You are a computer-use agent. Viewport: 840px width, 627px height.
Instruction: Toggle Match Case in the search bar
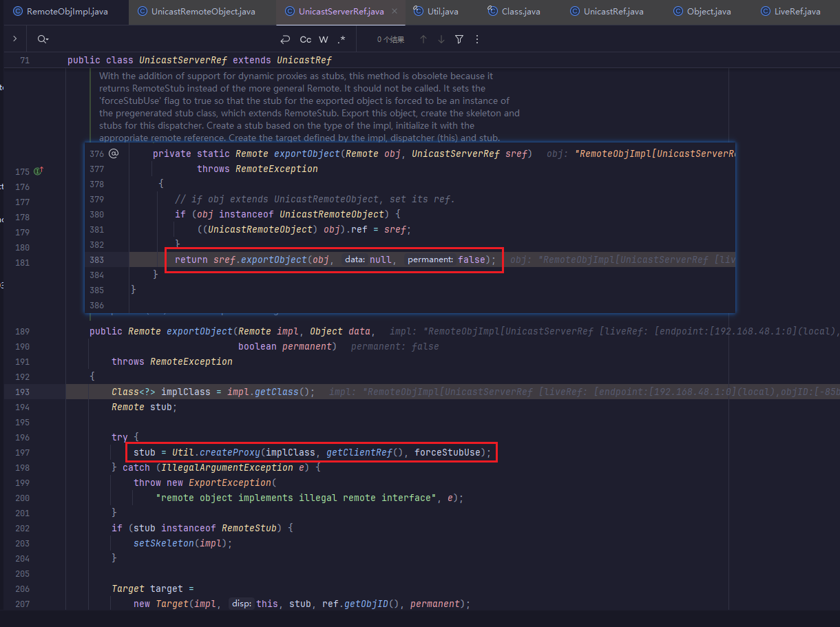click(306, 40)
